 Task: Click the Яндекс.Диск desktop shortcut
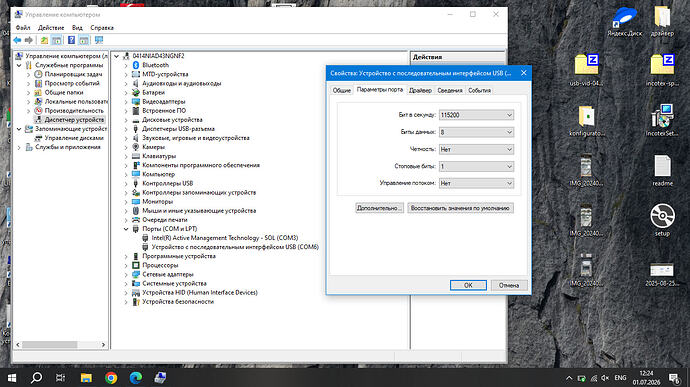click(624, 21)
